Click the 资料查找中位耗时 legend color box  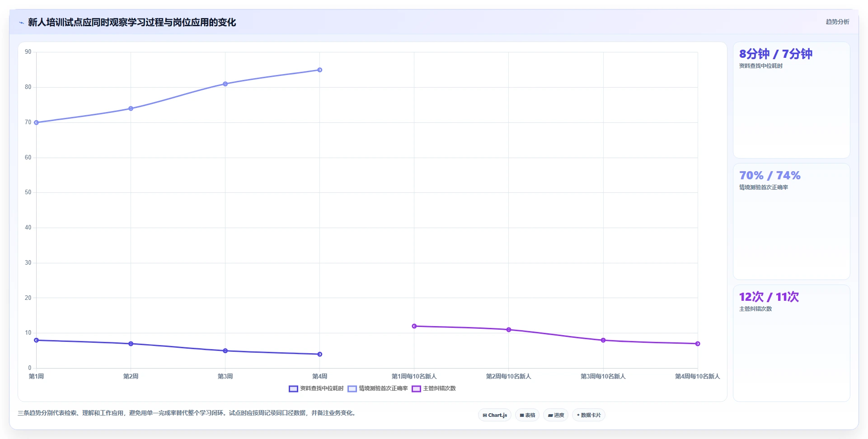(293, 389)
